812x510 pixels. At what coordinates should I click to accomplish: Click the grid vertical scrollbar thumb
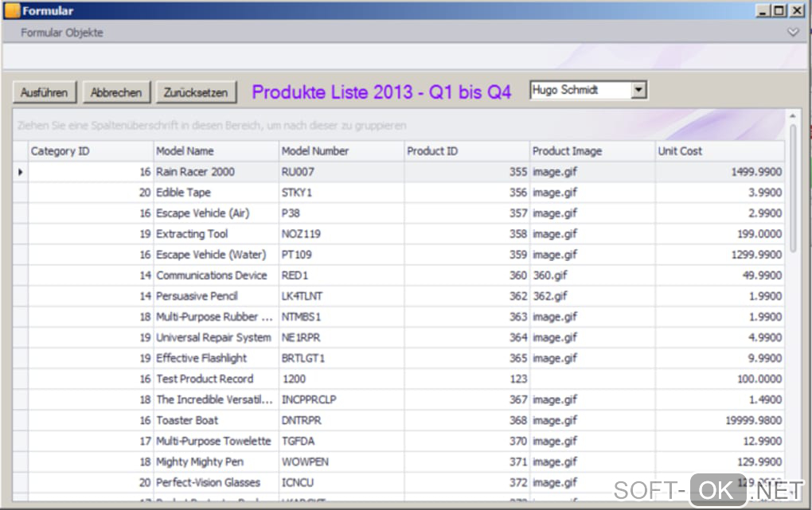[x=793, y=188]
